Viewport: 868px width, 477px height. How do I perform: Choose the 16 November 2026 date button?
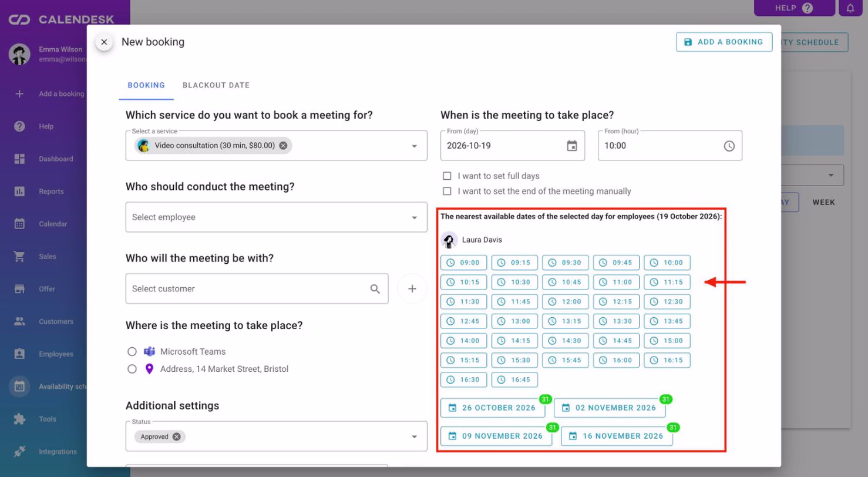617,436
